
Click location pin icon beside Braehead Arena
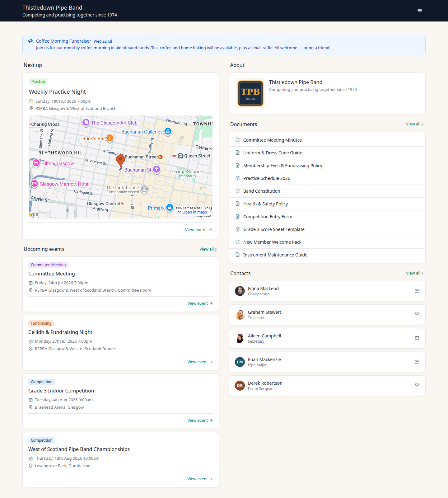30,407
